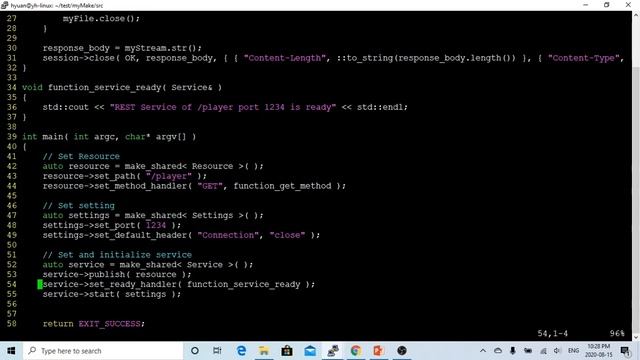Click 'response_body' at start of line 30
Image resolution: width=640 pixels, height=360 pixels.
click(76, 48)
